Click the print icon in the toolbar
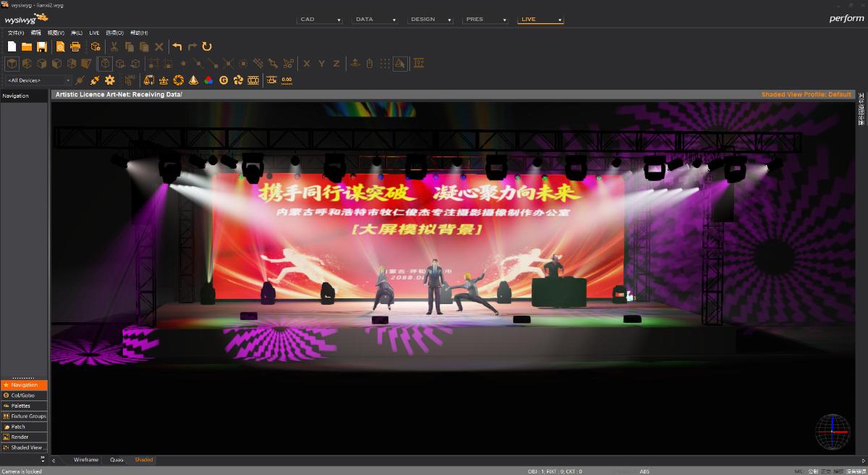This screenshot has height=475, width=868. click(x=75, y=46)
